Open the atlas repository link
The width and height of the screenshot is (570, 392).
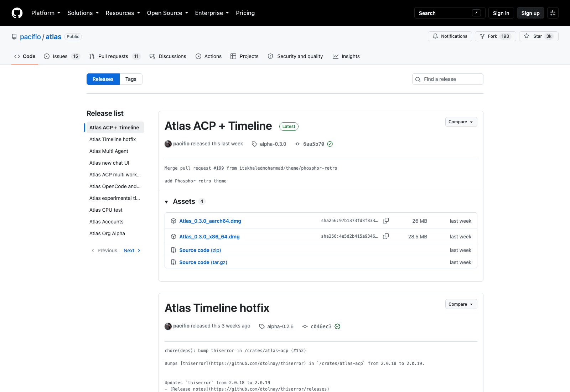tap(53, 37)
